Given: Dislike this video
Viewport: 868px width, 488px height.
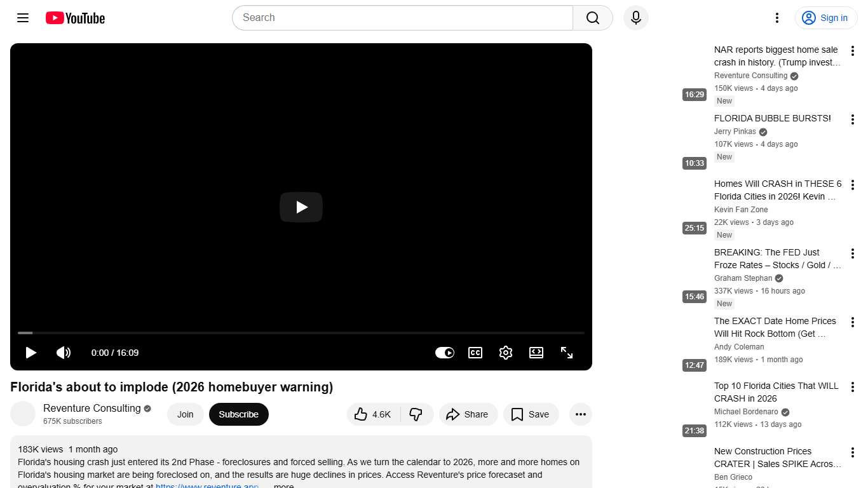Looking at the screenshot, I should 417,414.
